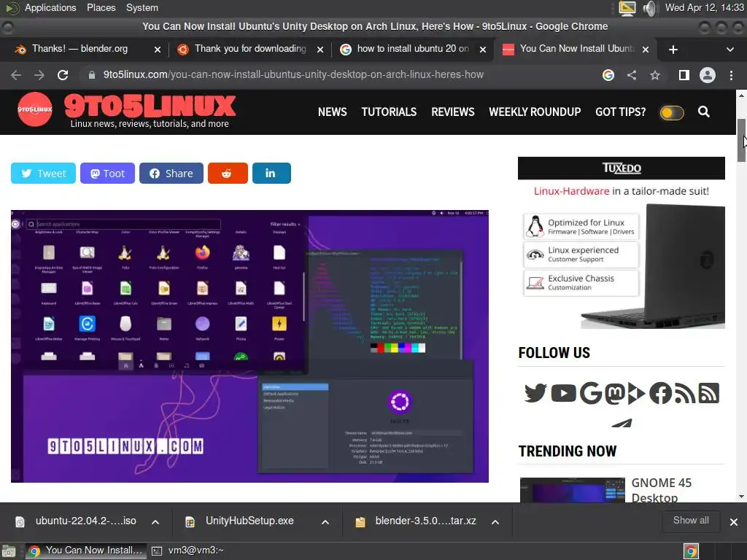Close the downloads bar
747x560 pixels.
point(734,522)
